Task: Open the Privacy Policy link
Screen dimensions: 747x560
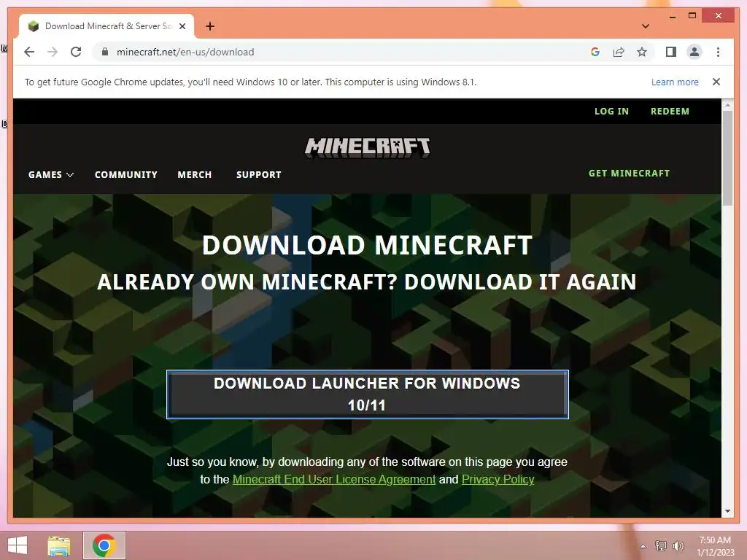Action: (498, 479)
